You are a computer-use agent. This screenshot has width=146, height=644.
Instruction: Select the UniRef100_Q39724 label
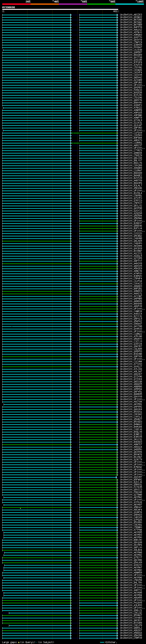click(131, 344)
